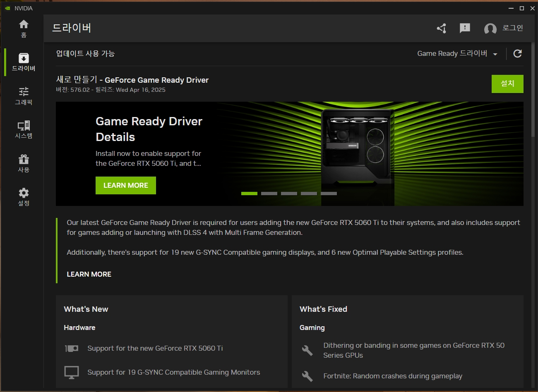Click the What's New heading

[x=86, y=309]
